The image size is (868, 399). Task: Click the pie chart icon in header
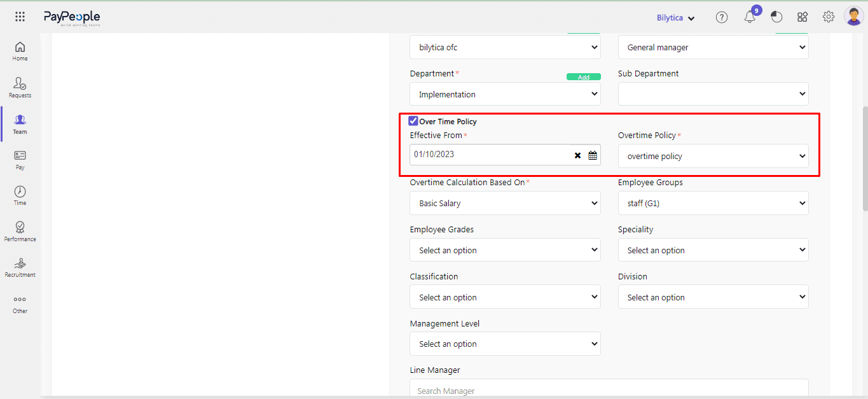point(776,17)
